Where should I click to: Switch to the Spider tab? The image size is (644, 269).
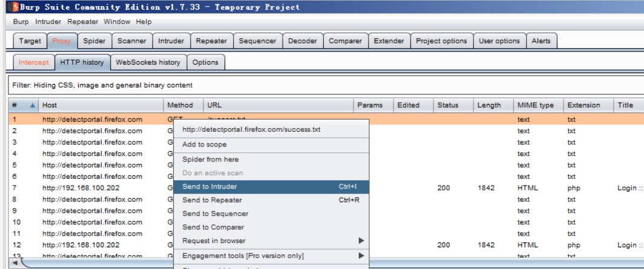tap(94, 41)
